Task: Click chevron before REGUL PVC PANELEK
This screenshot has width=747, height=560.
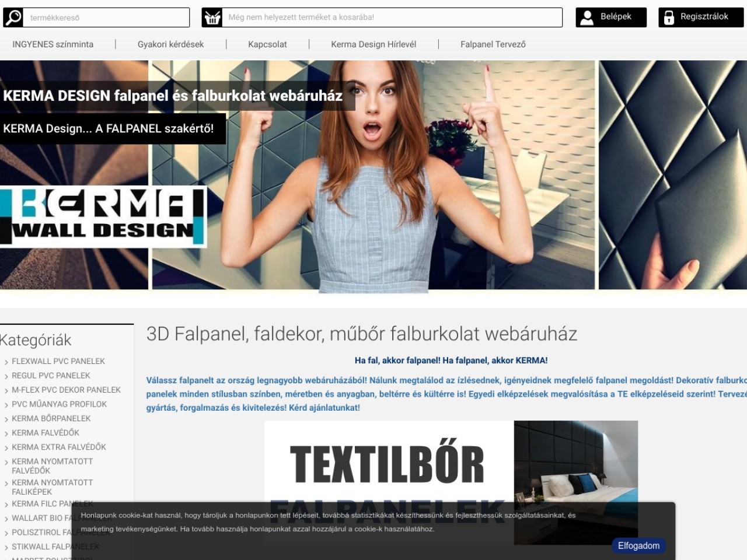Action: point(6,376)
